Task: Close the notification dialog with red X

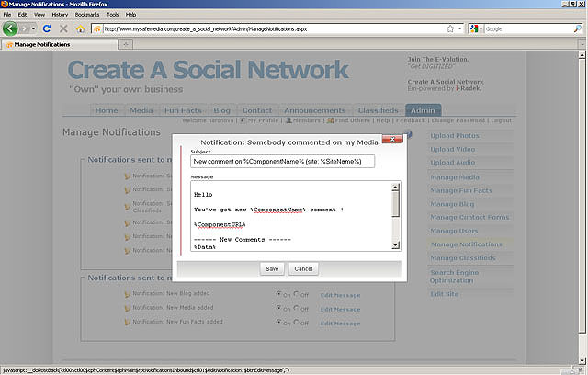Action: coord(393,141)
